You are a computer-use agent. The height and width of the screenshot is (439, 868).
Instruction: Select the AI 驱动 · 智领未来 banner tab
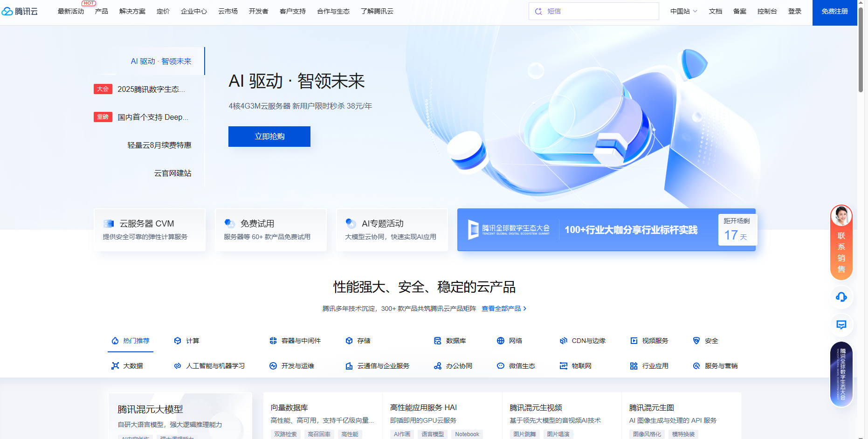tap(149, 61)
